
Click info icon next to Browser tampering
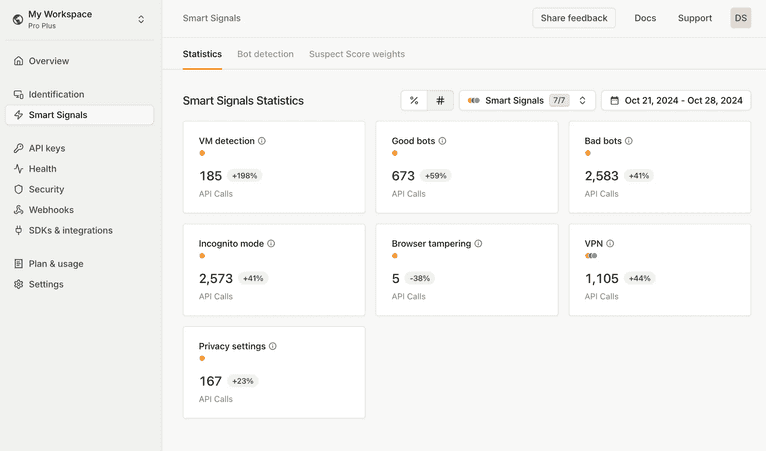[478, 244]
